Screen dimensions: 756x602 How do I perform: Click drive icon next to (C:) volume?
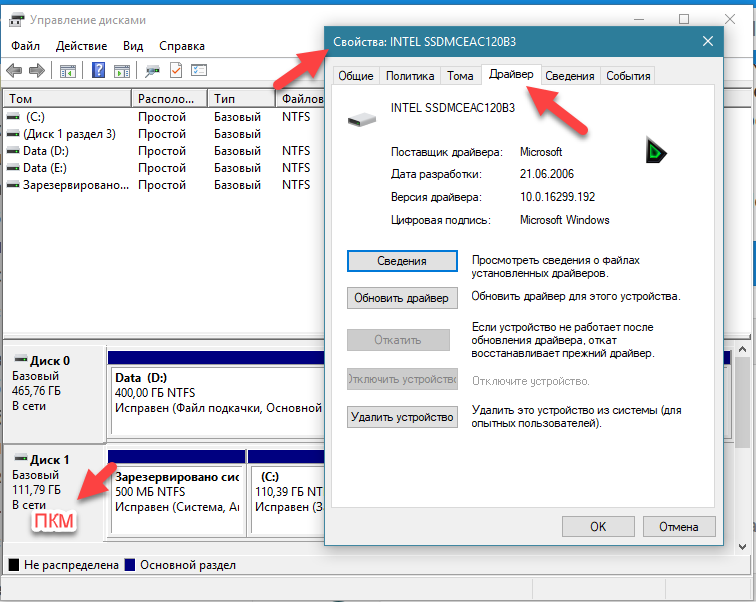pyautogui.click(x=14, y=117)
